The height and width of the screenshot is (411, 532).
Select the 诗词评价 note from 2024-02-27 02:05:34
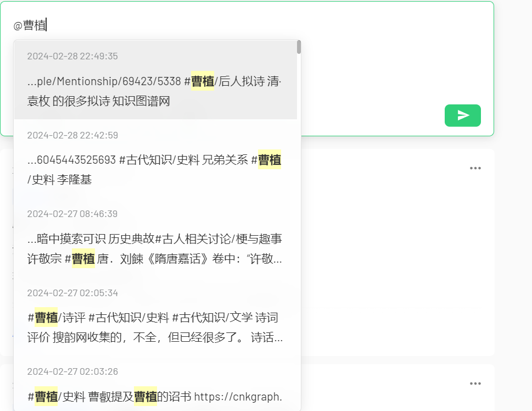click(x=155, y=319)
